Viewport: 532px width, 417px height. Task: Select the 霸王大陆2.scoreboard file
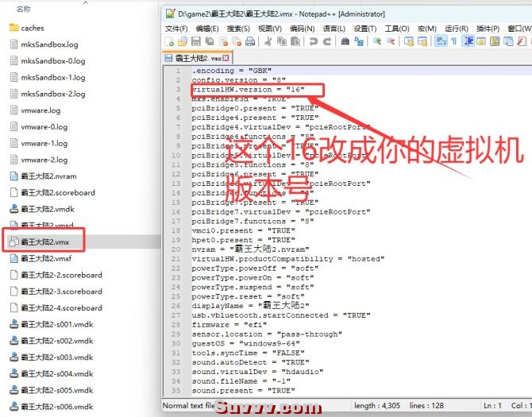(52, 192)
